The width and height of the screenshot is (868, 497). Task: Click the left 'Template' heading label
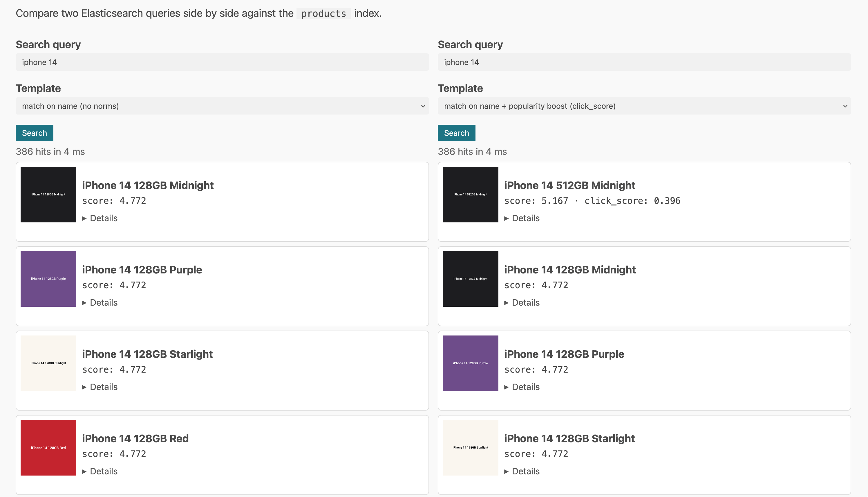coord(38,88)
